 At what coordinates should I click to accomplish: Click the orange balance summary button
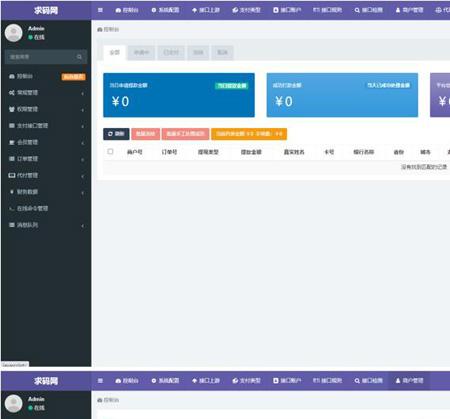tap(249, 134)
